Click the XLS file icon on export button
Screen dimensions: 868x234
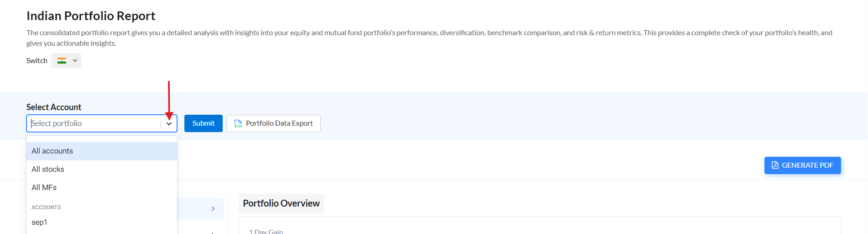point(238,123)
